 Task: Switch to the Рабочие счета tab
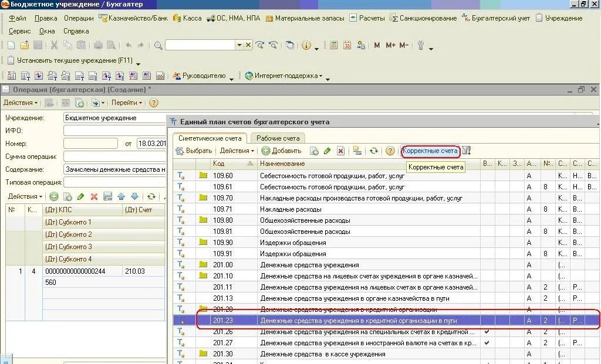point(278,138)
